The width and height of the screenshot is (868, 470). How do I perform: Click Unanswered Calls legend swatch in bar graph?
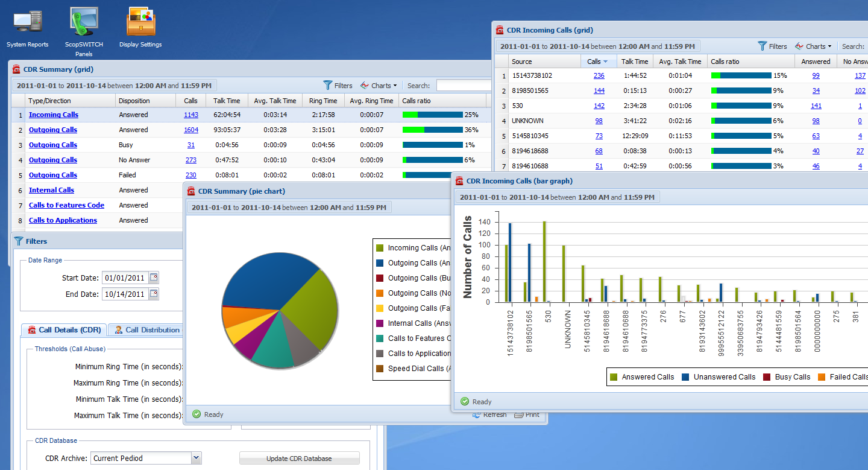[685, 377]
